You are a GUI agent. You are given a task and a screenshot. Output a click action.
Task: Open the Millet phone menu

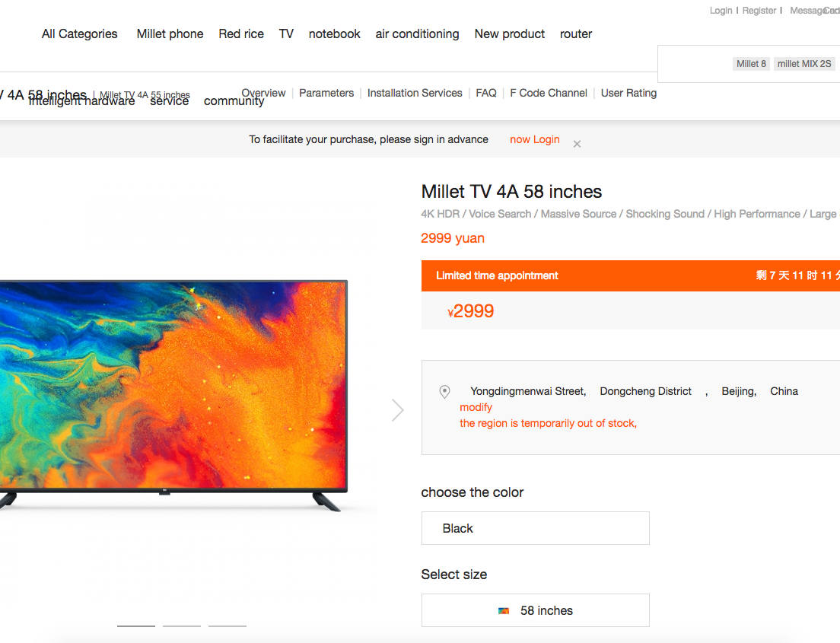pos(170,33)
